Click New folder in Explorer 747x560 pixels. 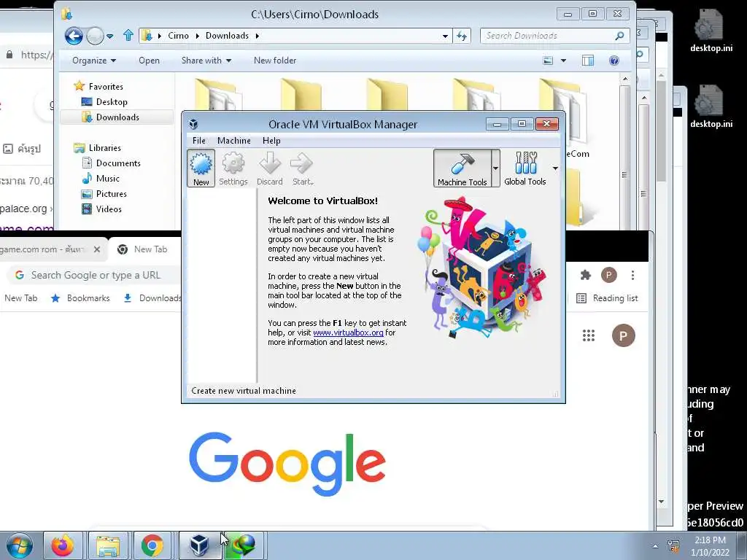click(x=275, y=61)
